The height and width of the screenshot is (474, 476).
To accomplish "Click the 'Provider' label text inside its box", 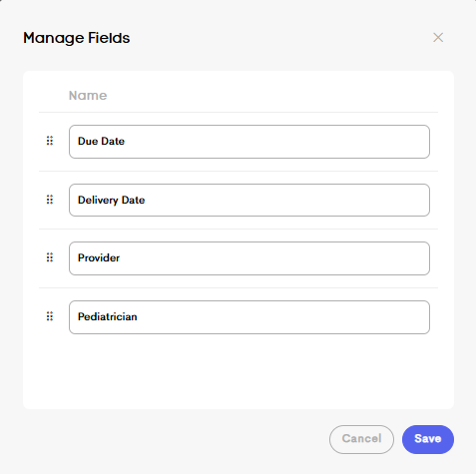I will click(99, 257).
